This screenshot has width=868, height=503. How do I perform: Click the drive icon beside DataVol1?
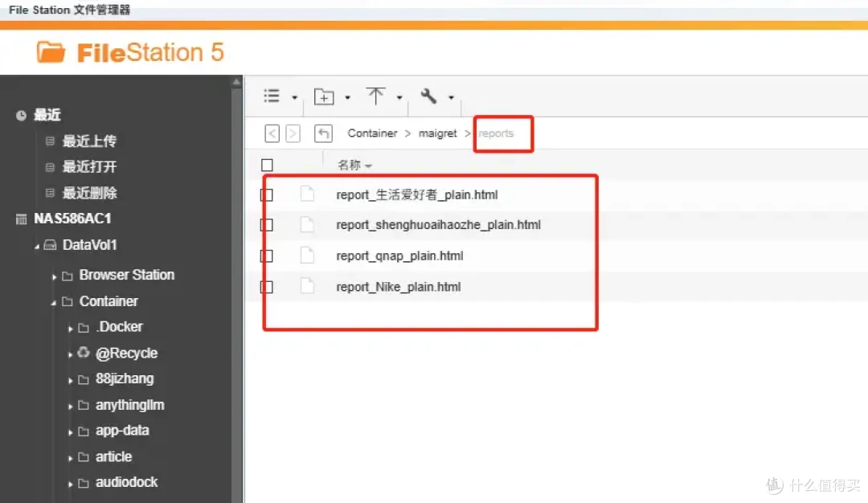(51, 244)
